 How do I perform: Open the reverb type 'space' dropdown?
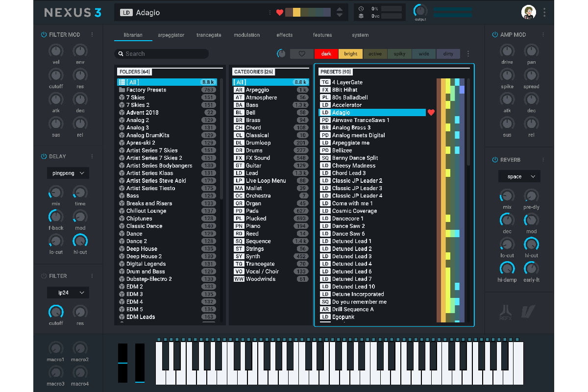[519, 176]
